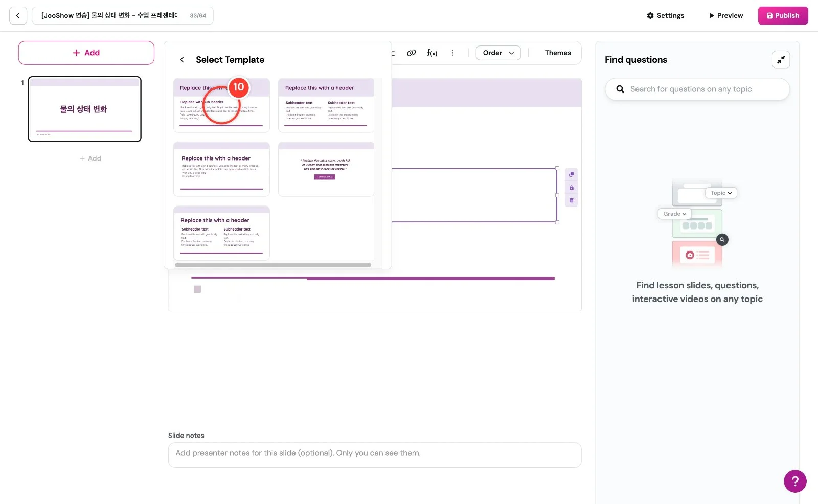Choose the single-column sub-header template
Image resolution: width=818 pixels, height=504 pixels.
(221, 105)
